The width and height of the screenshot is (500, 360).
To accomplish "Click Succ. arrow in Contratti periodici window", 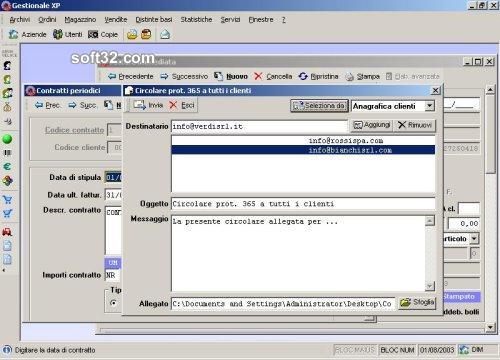I will coord(72,105).
